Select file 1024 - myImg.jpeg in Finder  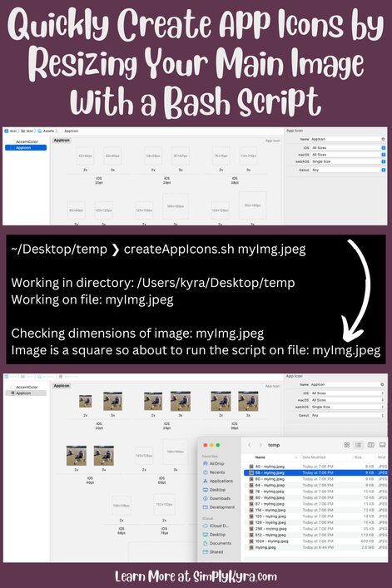[315, 541]
